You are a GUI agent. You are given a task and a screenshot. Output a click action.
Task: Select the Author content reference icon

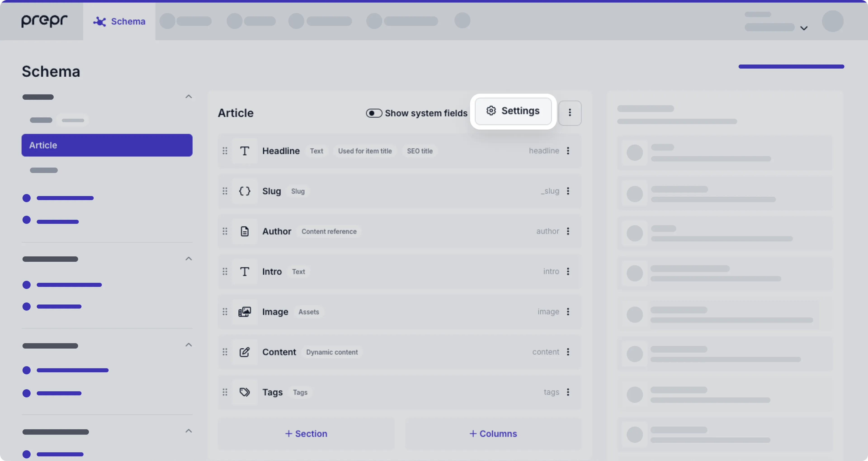point(245,231)
